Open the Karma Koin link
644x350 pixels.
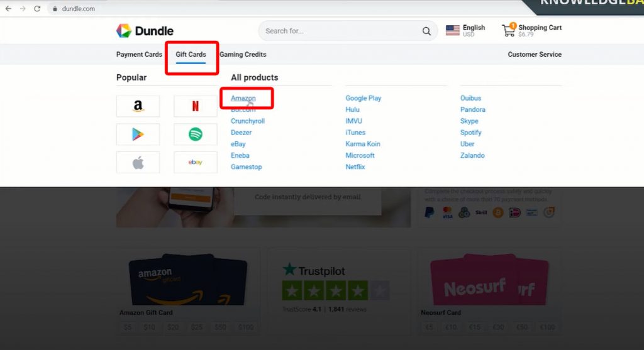[363, 144]
